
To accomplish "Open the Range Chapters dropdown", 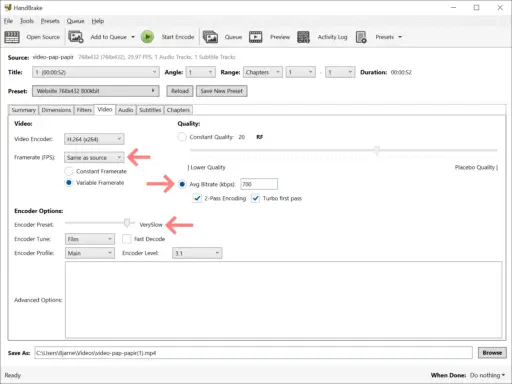I will 263,72.
